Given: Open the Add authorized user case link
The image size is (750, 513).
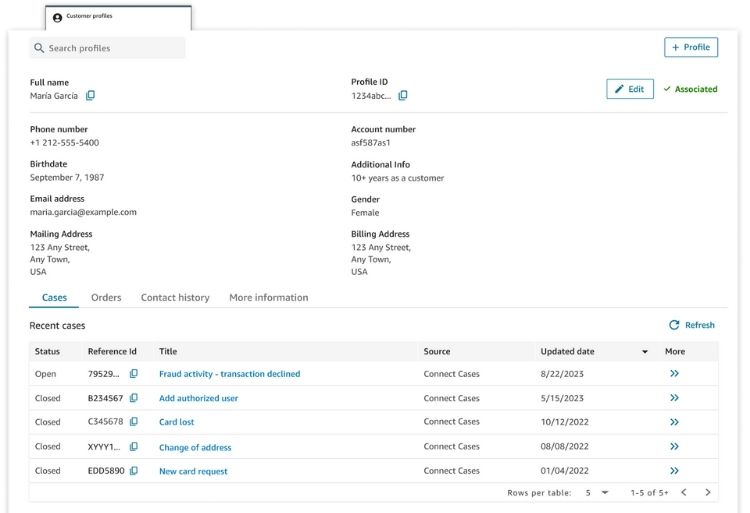Looking at the screenshot, I should click(x=198, y=398).
